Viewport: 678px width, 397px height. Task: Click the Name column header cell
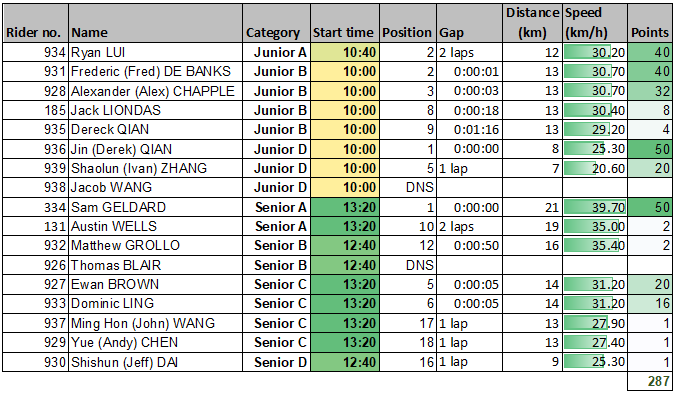coord(155,23)
